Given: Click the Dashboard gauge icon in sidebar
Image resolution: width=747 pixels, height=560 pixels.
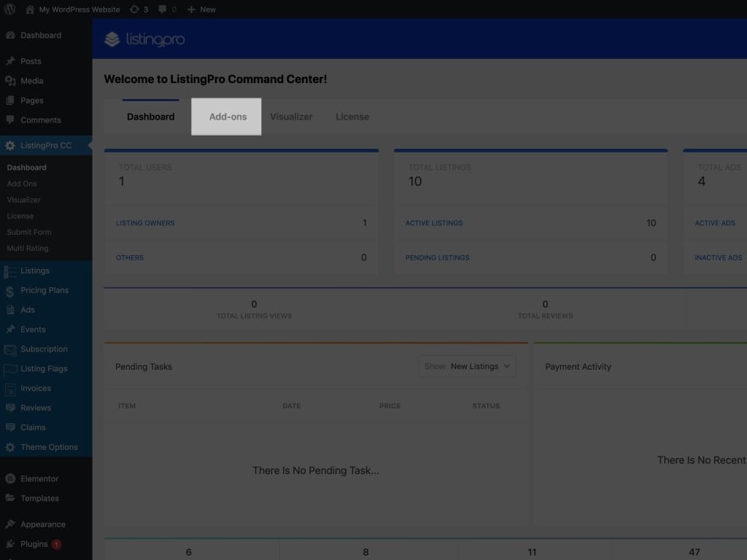Looking at the screenshot, I should (10, 35).
